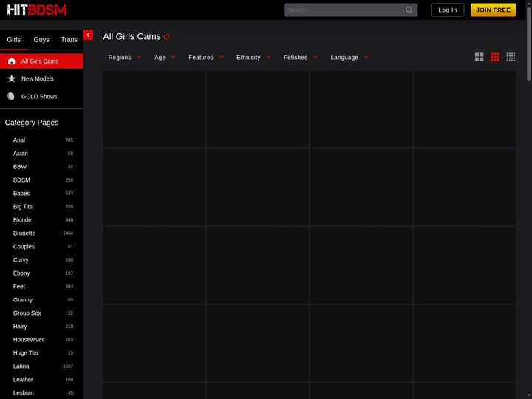Viewport: 532px width, 399px height.
Task: Click the Log In button
Action: coord(447,10)
